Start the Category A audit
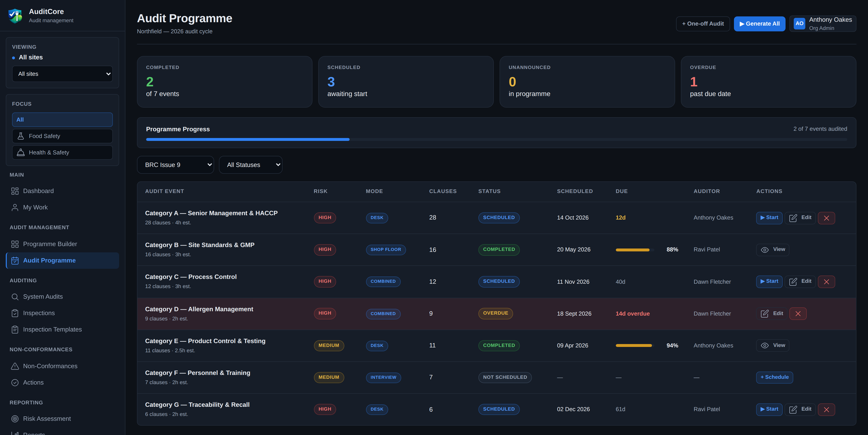 click(x=769, y=217)
